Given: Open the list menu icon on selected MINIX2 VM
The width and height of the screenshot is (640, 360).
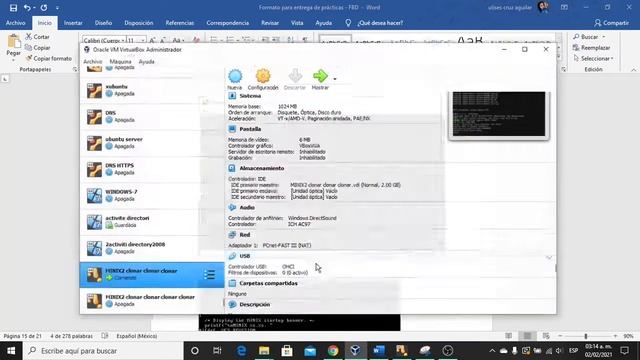Looking at the screenshot, I should pyautogui.click(x=209, y=275).
